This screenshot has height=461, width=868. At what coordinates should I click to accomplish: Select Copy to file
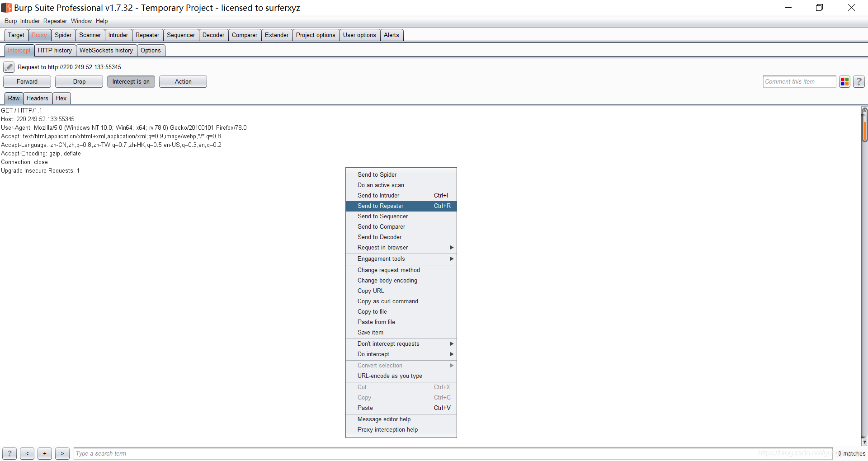point(401,312)
